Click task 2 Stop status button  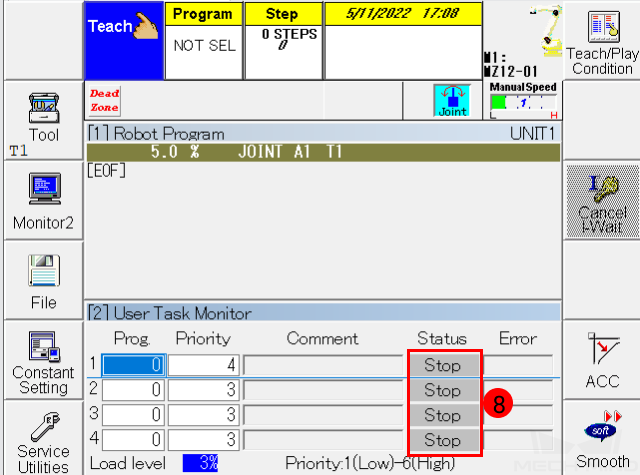click(x=444, y=390)
